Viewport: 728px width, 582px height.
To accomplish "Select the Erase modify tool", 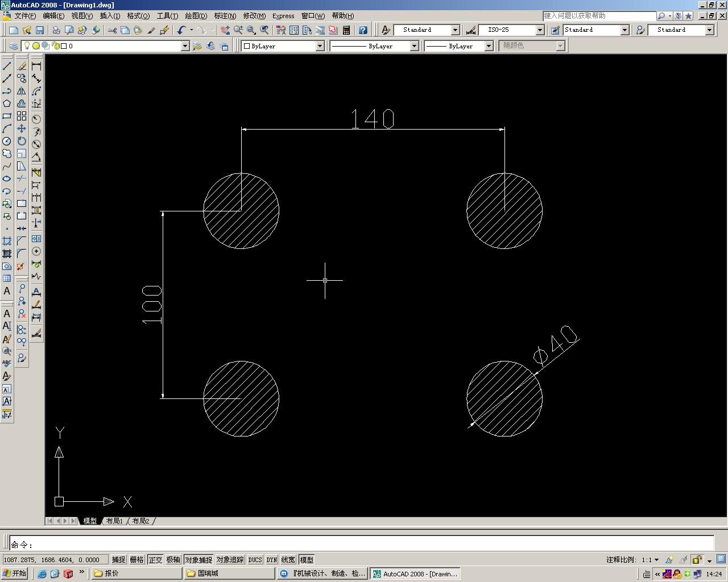I will coord(22,66).
